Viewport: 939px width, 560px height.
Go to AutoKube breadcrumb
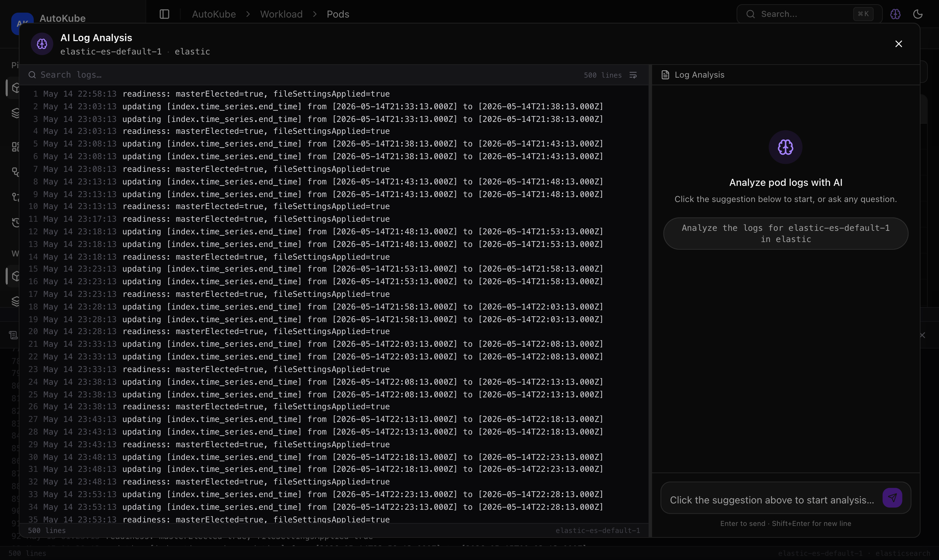point(214,14)
